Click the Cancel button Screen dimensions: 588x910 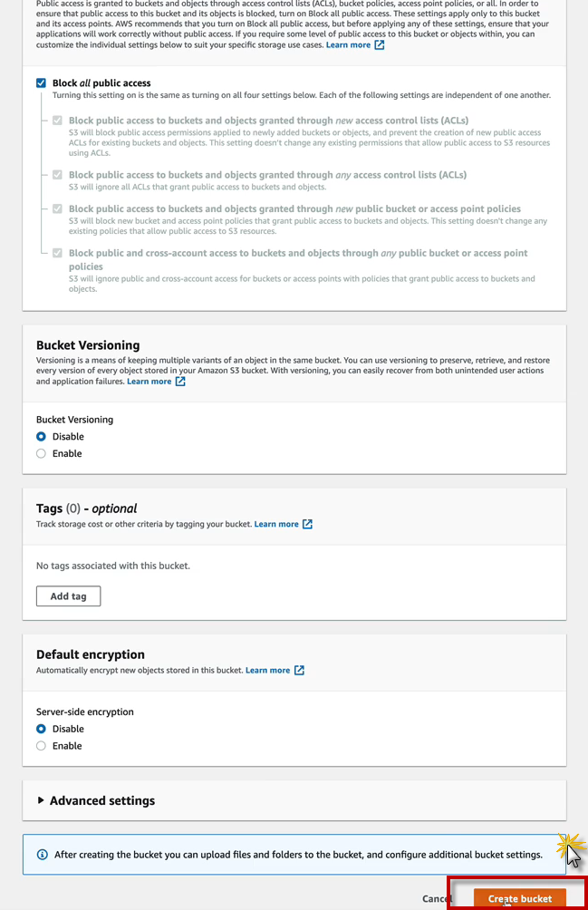point(437,898)
